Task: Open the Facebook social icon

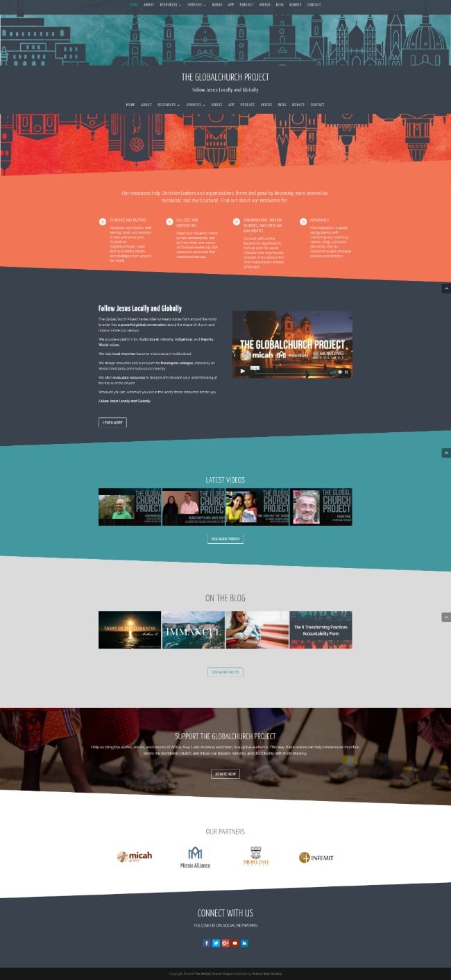Action: pos(206,943)
